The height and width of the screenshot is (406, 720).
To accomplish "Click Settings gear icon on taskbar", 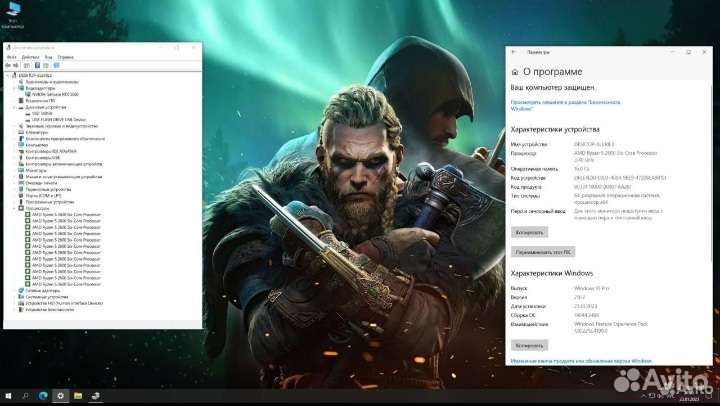I will [60, 396].
